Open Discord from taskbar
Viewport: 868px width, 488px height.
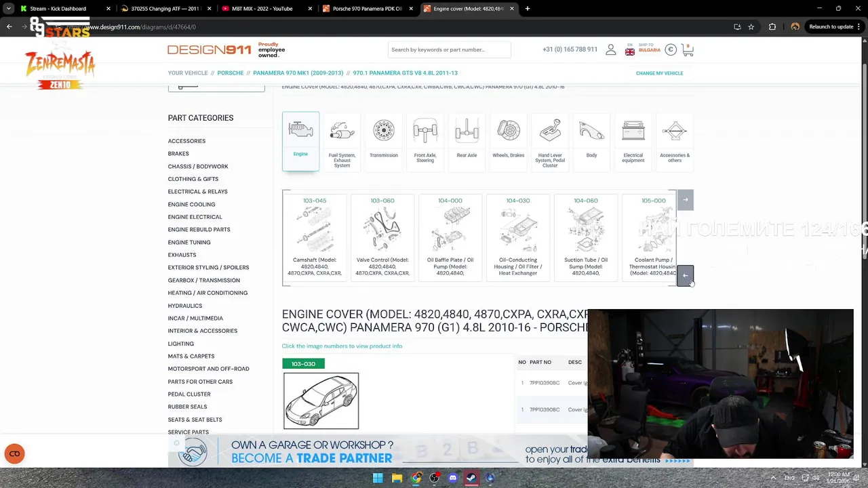(x=453, y=478)
